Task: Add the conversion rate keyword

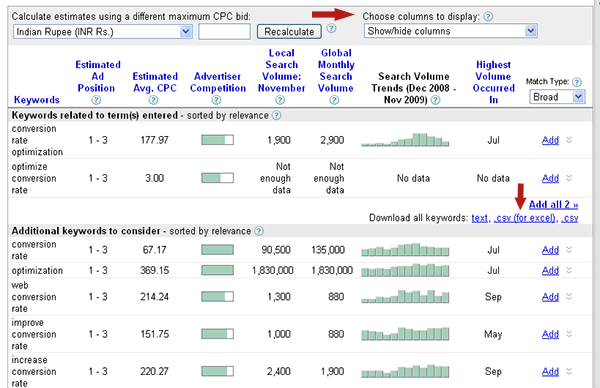Action: tap(550, 250)
